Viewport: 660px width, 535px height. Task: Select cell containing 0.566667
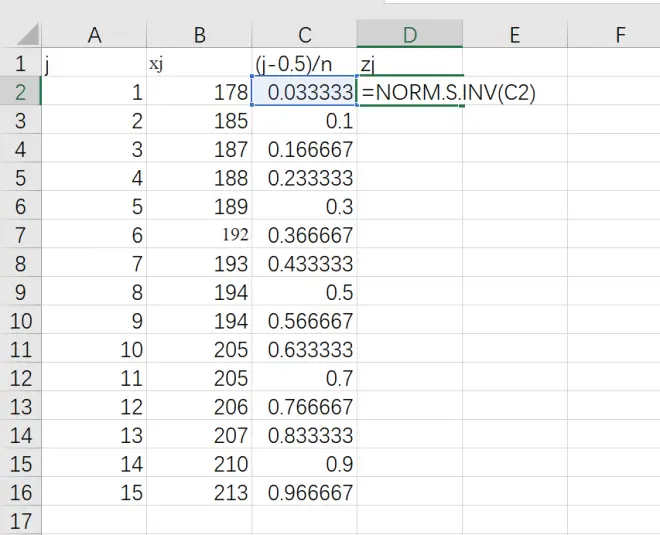(x=305, y=320)
